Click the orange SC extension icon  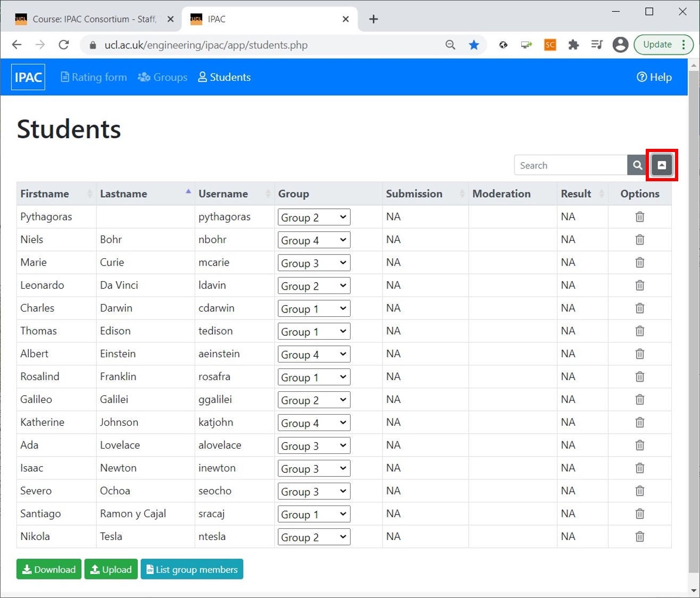coord(550,45)
